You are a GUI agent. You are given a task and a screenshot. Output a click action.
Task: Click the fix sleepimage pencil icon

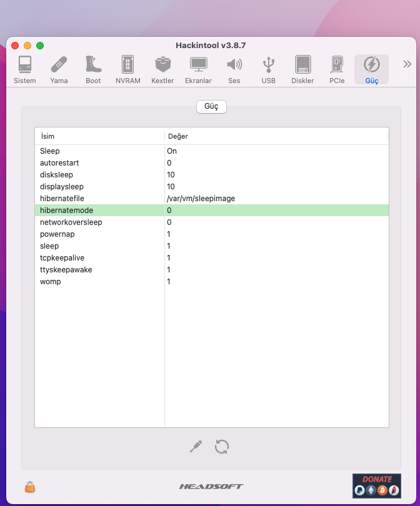click(196, 447)
